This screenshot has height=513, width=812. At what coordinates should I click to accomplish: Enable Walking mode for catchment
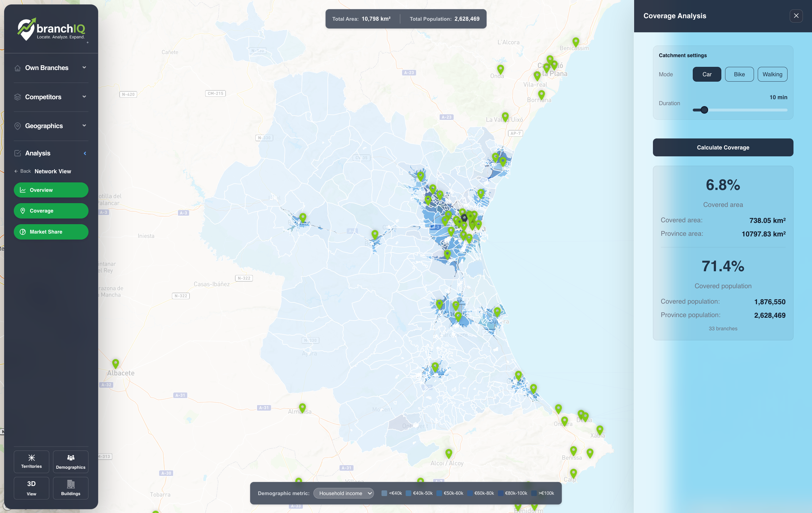(772, 74)
